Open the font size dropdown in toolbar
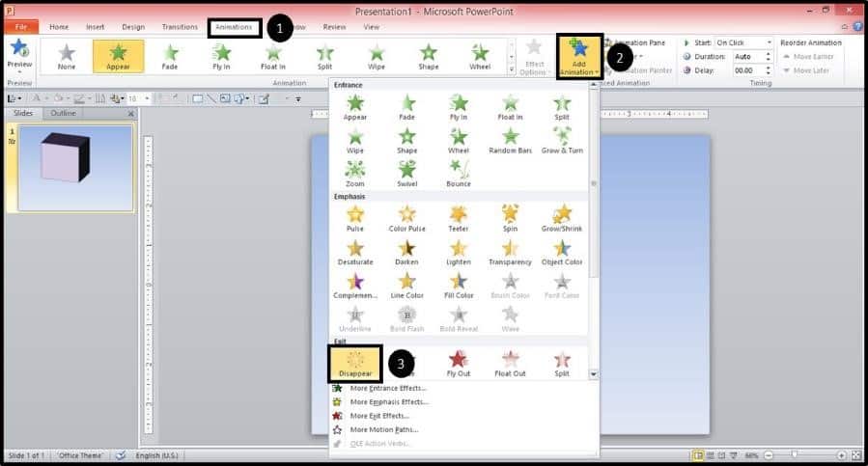Image resolution: width=868 pixels, height=466 pixels. point(147,98)
